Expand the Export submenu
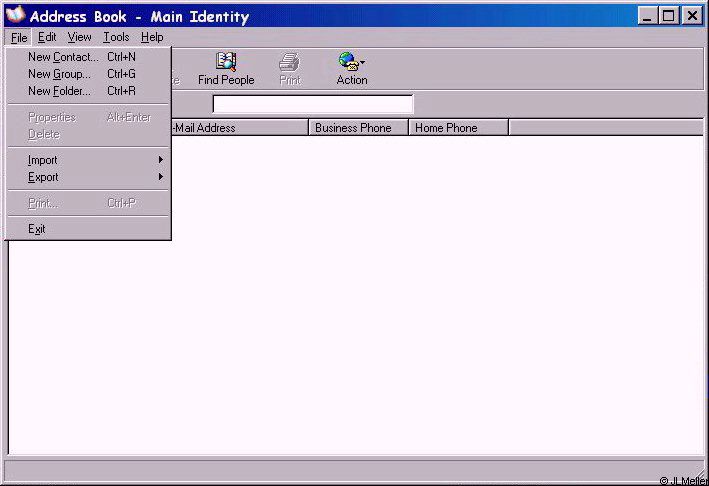This screenshot has width=709, height=486. pos(88,177)
